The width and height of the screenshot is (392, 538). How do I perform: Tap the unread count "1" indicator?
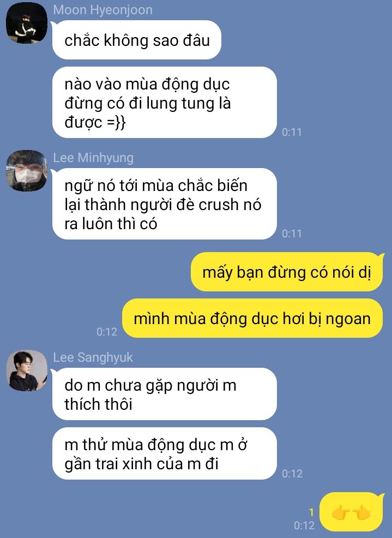click(311, 512)
